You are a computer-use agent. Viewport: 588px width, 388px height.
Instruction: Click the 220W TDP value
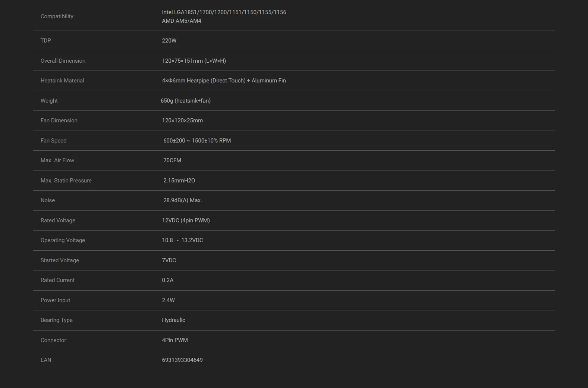[x=169, y=41]
